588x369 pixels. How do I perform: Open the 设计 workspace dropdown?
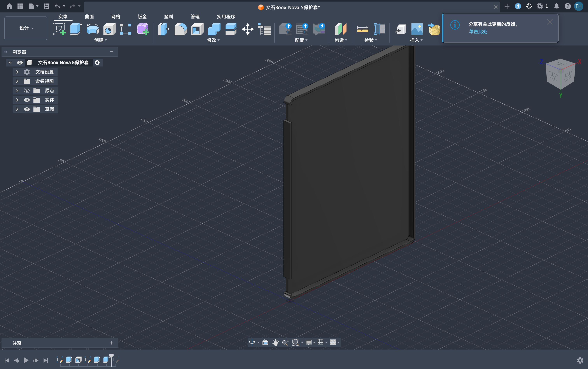point(26,28)
